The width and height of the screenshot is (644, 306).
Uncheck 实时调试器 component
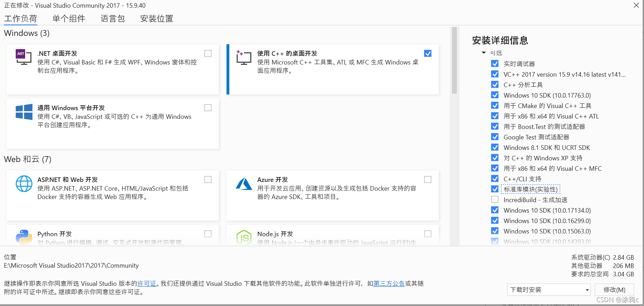(x=495, y=63)
